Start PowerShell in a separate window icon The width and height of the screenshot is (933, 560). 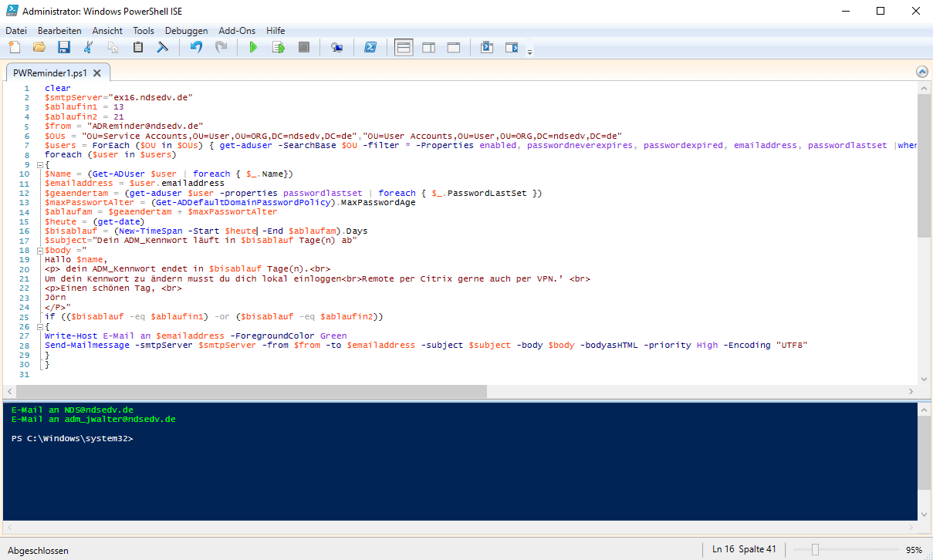coord(370,48)
